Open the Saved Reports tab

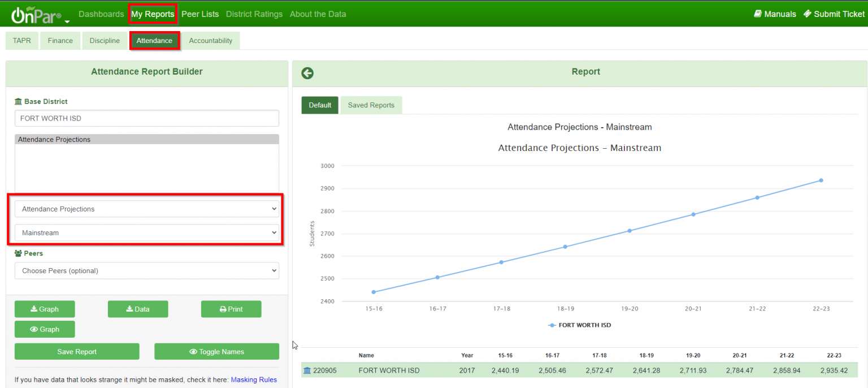(x=371, y=105)
